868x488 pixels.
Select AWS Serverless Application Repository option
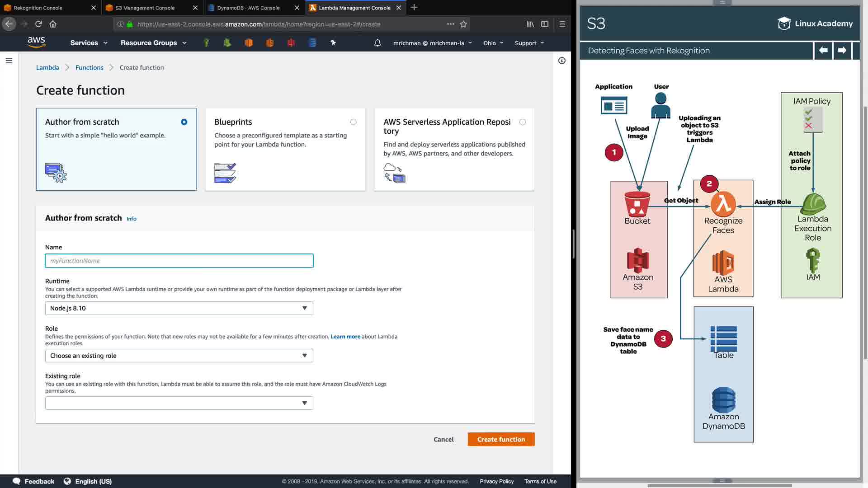click(523, 122)
